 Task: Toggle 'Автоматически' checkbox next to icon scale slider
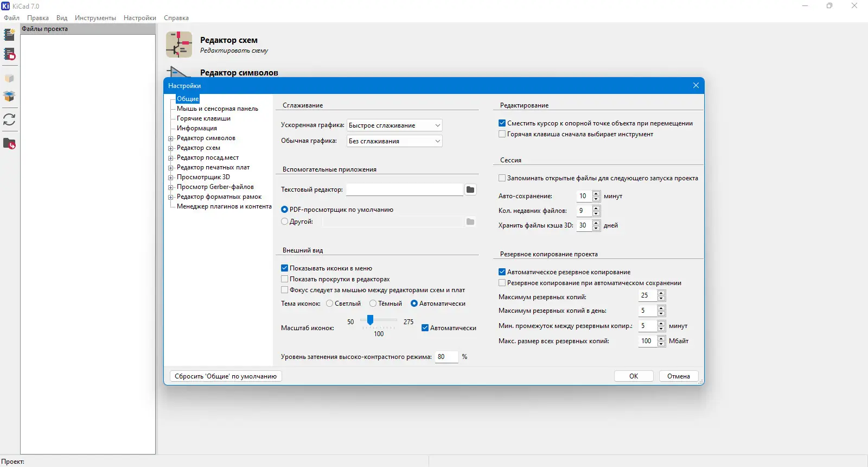tap(425, 328)
